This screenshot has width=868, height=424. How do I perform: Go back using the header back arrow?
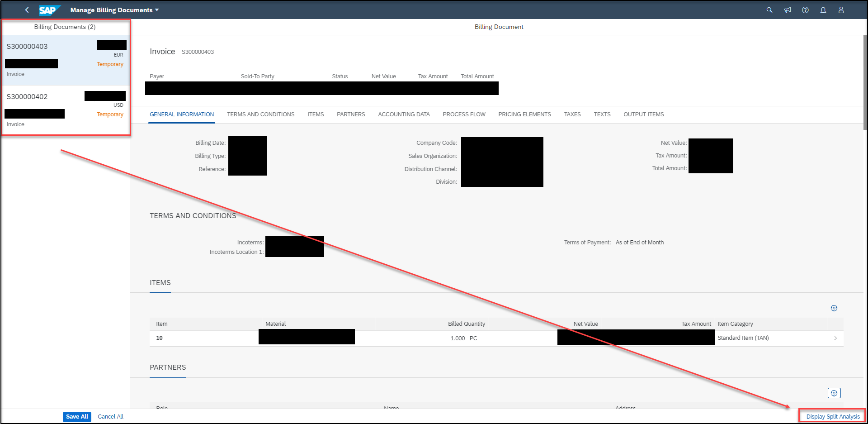(27, 10)
